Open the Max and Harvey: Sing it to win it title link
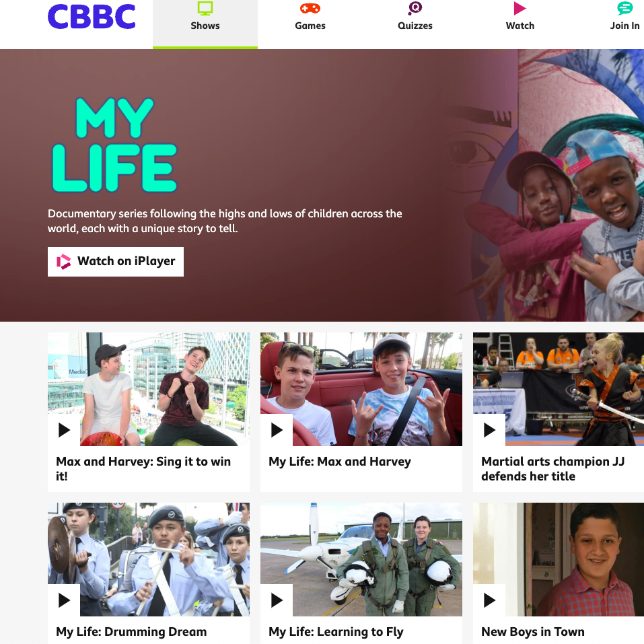The height and width of the screenshot is (644, 644). [143, 468]
